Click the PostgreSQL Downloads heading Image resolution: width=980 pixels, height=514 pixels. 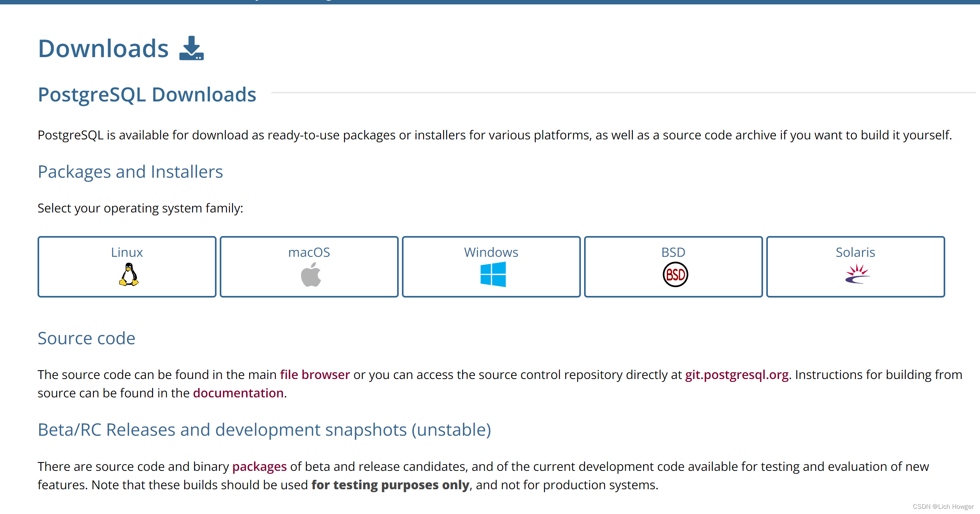point(147,95)
